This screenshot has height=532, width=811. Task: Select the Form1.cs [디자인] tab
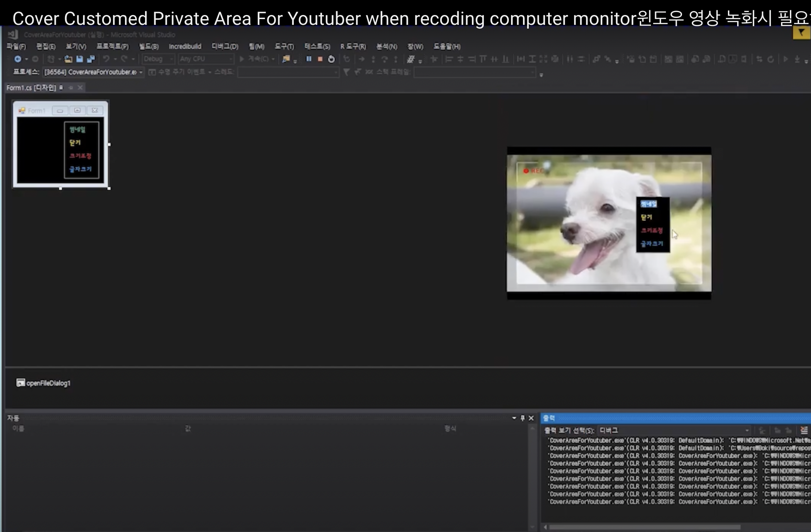click(31, 88)
